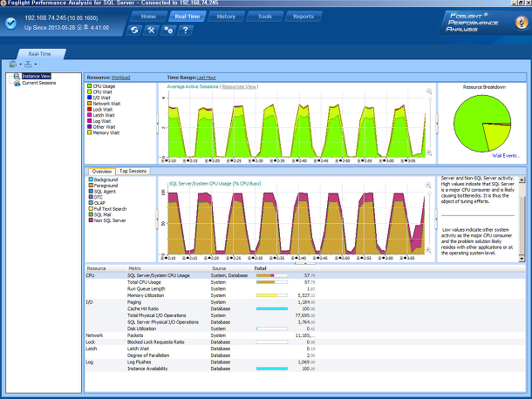532x399 pixels.
Task: Click zoom in magnifier on CPU Usage chart
Action: (x=428, y=250)
